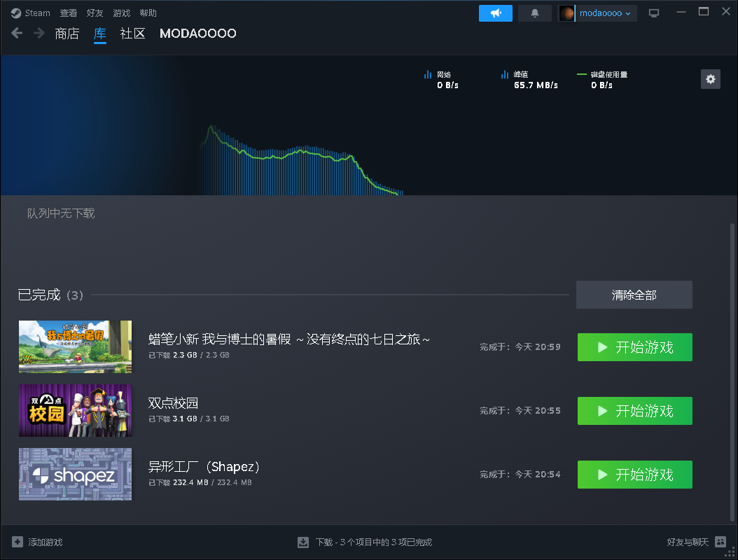This screenshot has height=560, width=738.
Task: Click the vertical scrollbar of downloads list
Action: tap(732, 372)
